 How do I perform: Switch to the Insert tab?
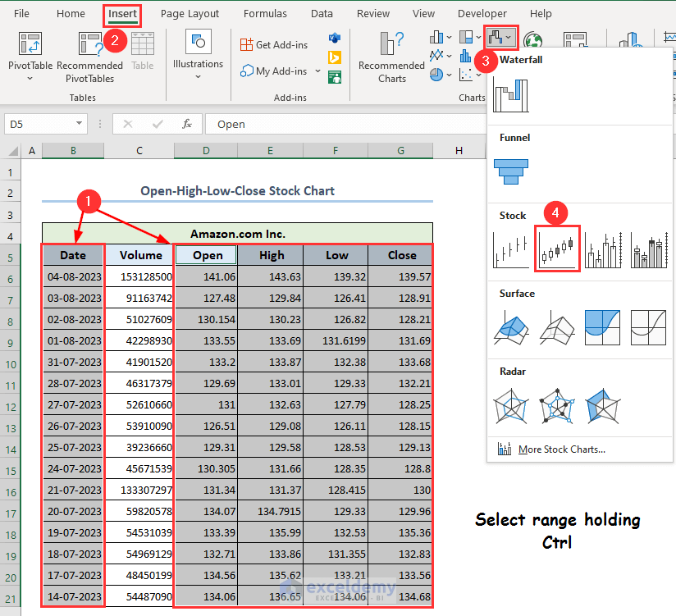[122, 14]
